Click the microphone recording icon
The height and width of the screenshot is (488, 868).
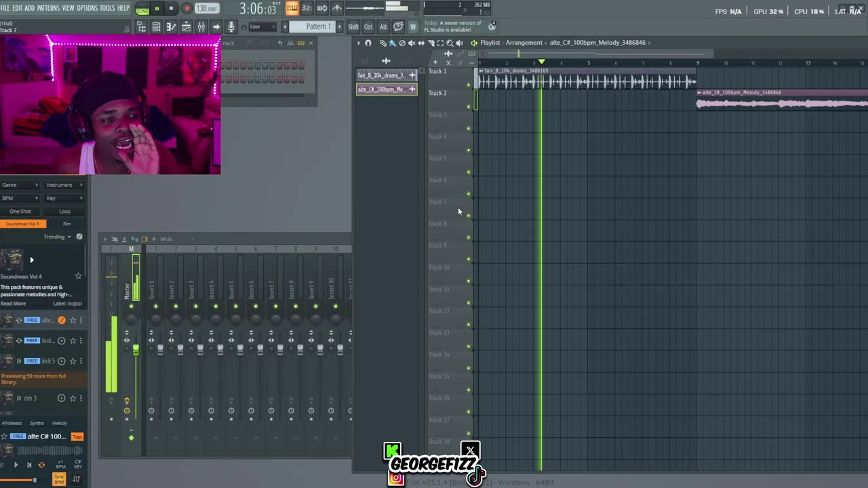[x=231, y=26]
